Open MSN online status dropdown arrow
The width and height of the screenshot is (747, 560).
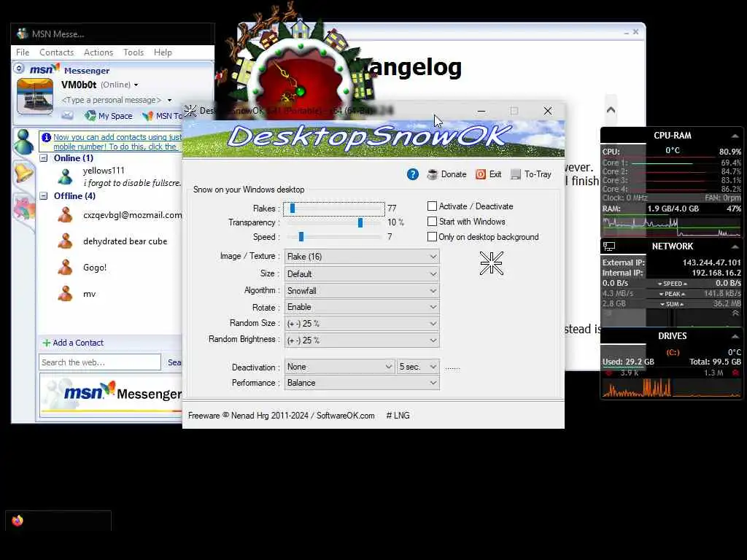click(136, 85)
